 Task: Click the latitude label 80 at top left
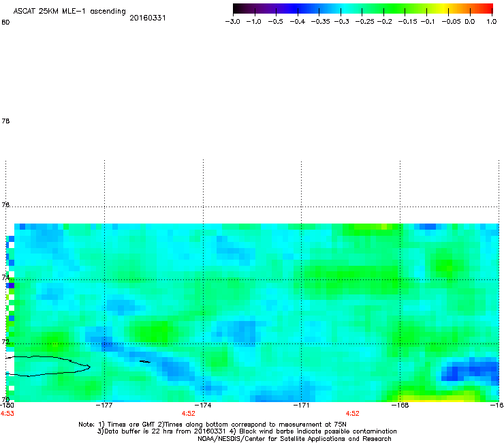5,22
